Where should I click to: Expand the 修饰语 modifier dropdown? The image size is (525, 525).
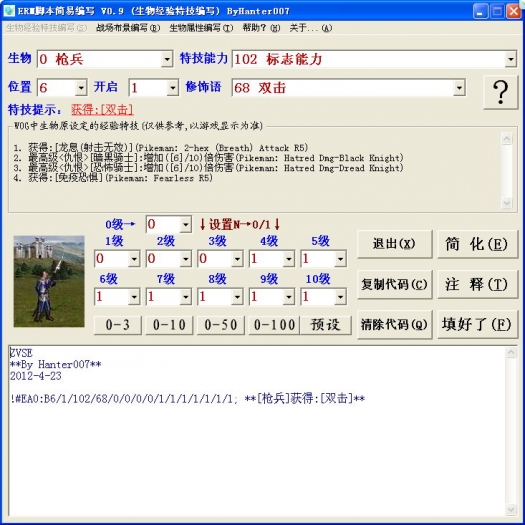[459, 88]
